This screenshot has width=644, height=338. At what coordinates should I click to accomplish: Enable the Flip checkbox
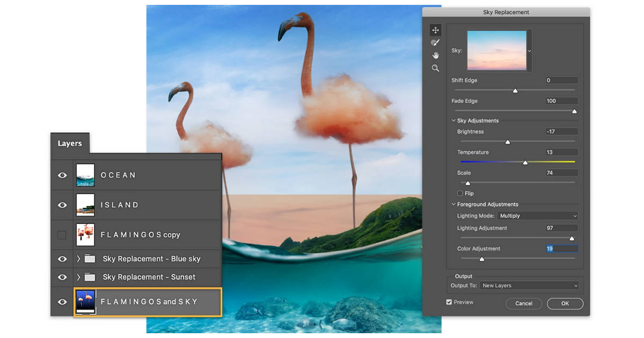pyautogui.click(x=460, y=193)
